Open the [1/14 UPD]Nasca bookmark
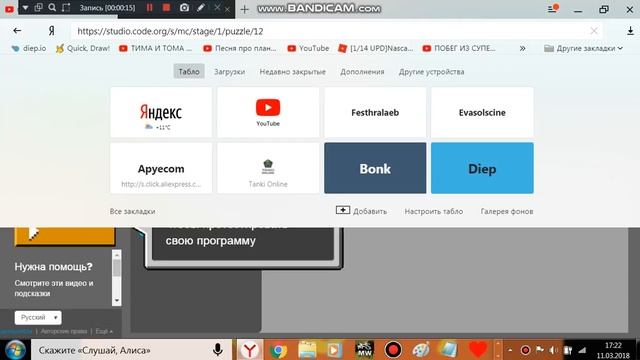The height and width of the screenshot is (360, 640). pos(376,48)
